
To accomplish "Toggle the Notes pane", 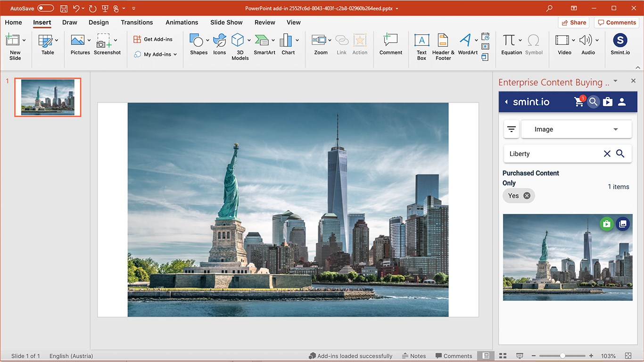I will point(414,356).
